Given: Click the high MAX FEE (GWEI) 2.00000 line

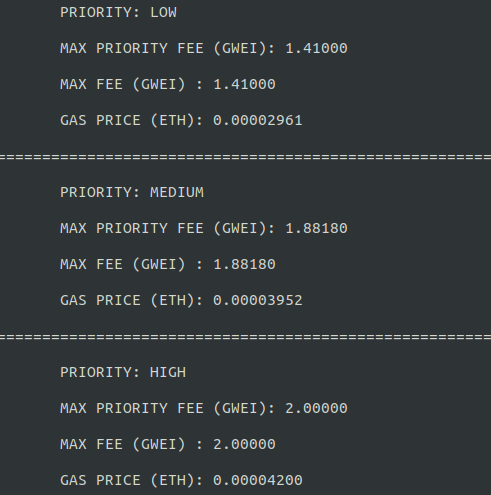Looking at the screenshot, I should pos(168,445).
